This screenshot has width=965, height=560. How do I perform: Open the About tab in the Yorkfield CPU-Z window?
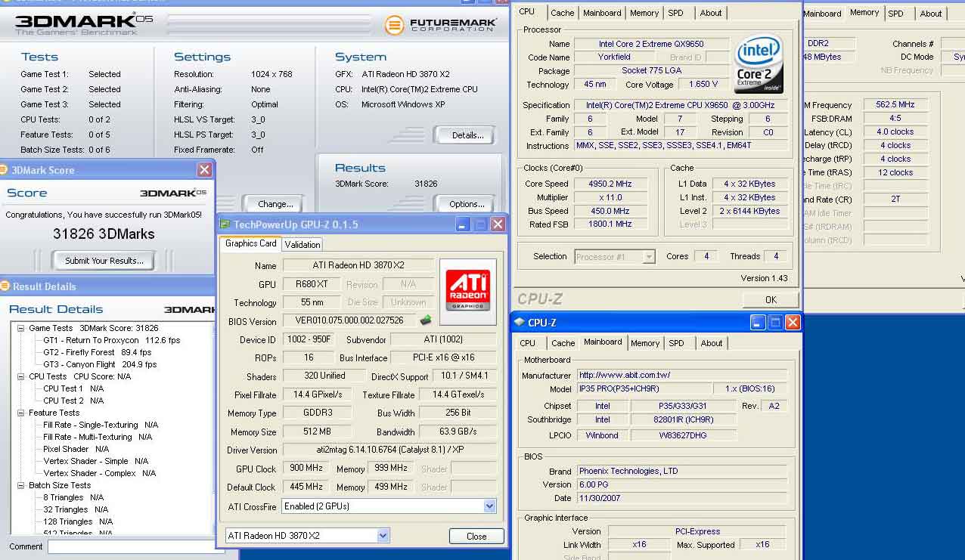tap(710, 13)
